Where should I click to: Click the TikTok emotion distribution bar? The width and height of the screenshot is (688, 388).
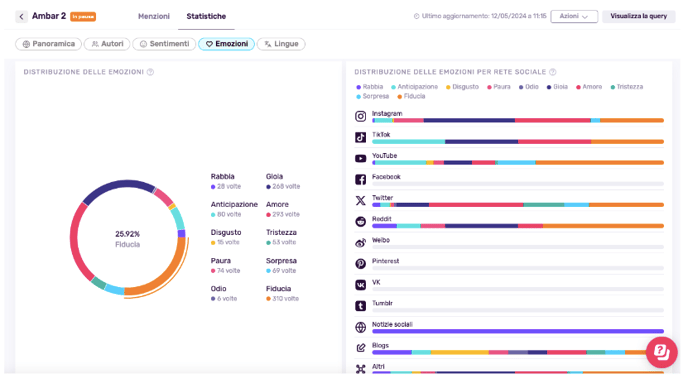(x=518, y=142)
